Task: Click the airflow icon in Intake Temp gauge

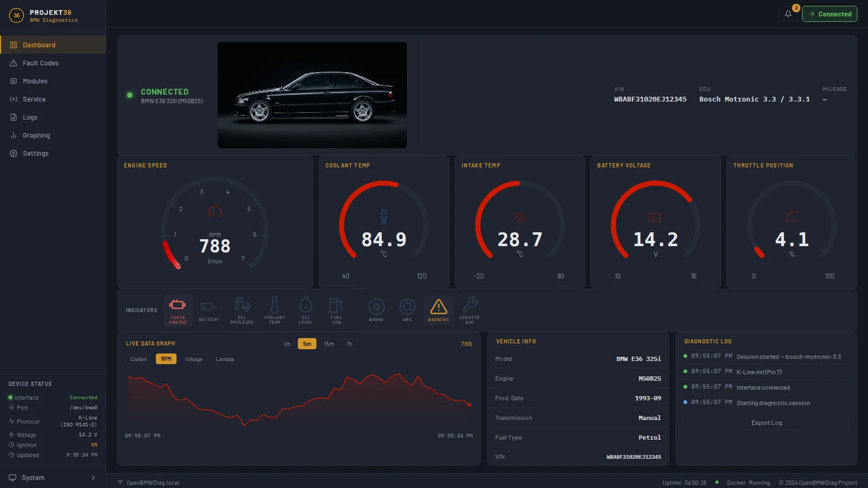Action: pyautogui.click(x=520, y=218)
